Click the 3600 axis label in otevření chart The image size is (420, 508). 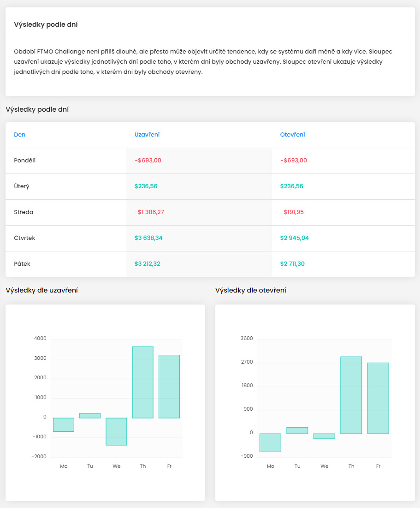[247, 339]
